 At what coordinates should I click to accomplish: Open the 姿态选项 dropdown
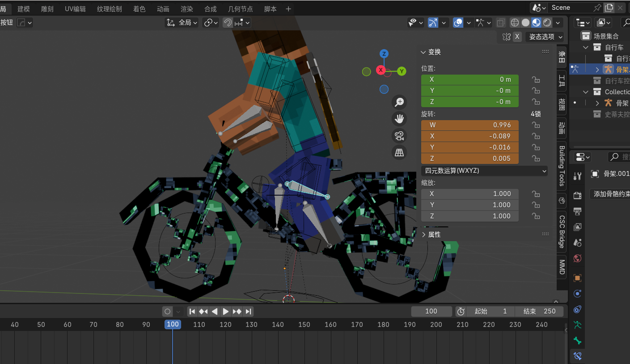(x=545, y=37)
